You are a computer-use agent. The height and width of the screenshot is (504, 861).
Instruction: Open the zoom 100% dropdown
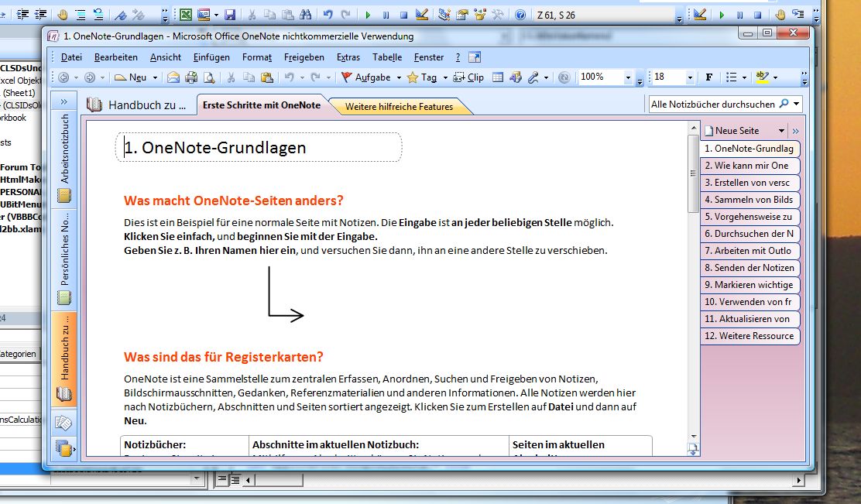(628, 78)
